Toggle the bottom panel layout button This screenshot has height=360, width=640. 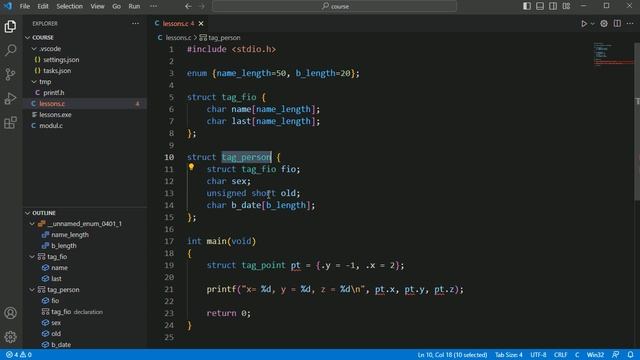(x=540, y=6)
